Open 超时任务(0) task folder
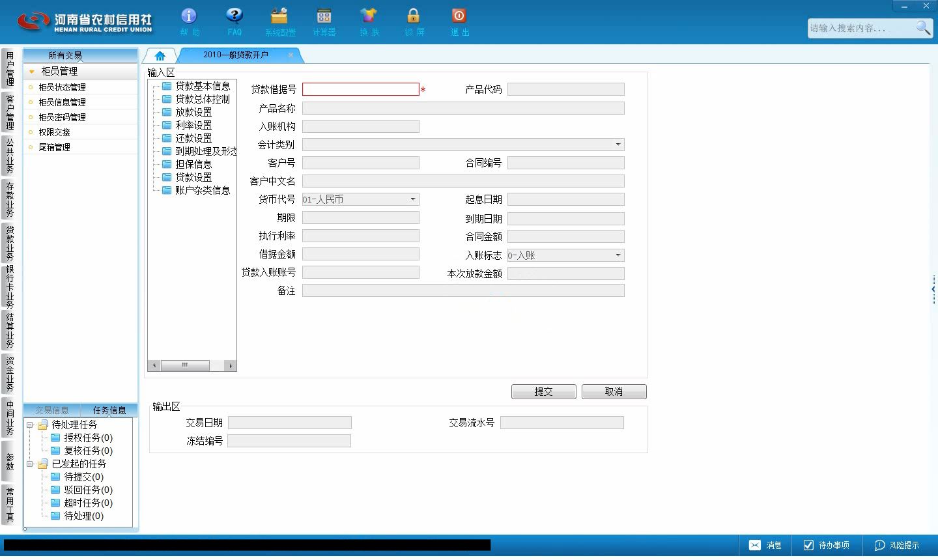The width and height of the screenshot is (938, 560). coord(81,503)
